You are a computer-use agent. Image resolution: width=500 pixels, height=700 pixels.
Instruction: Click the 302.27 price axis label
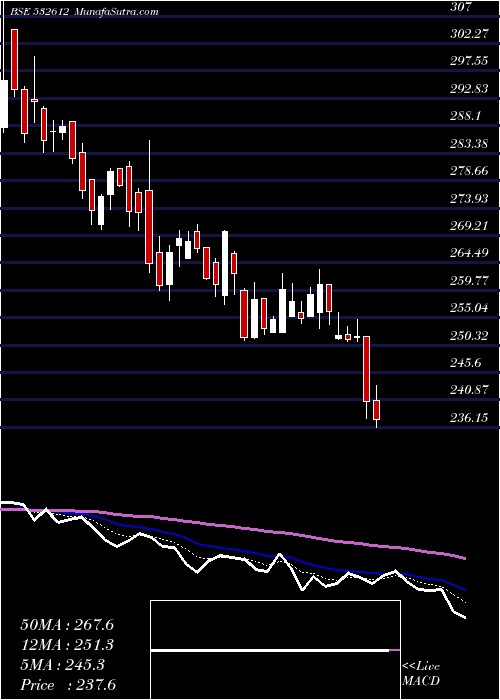click(470, 33)
